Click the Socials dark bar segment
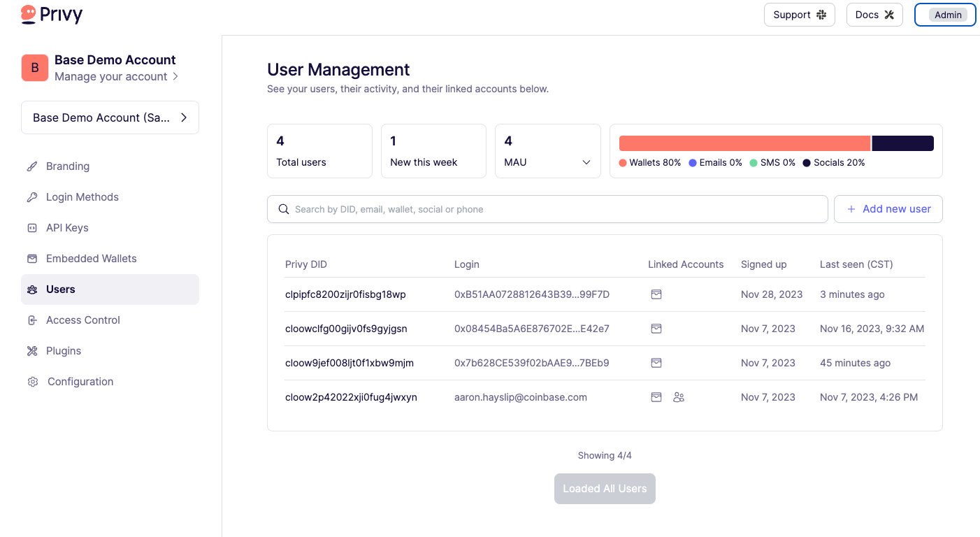The height and width of the screenshot is (537, 980). pyautogui.click(x=902, y=143)
